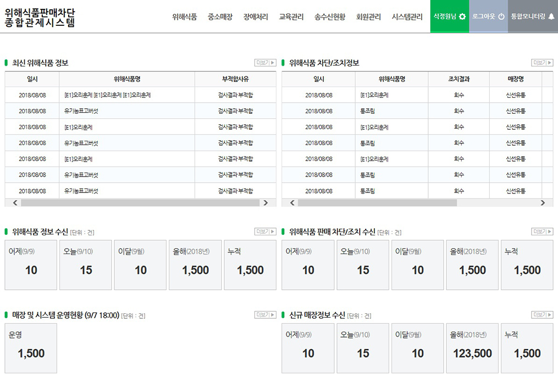Click the 부적합사유 column header

tap(235, 79)
